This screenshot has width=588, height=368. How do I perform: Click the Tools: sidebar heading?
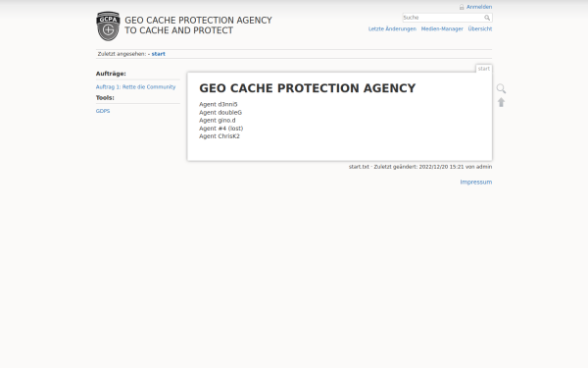tap(105, 97)
